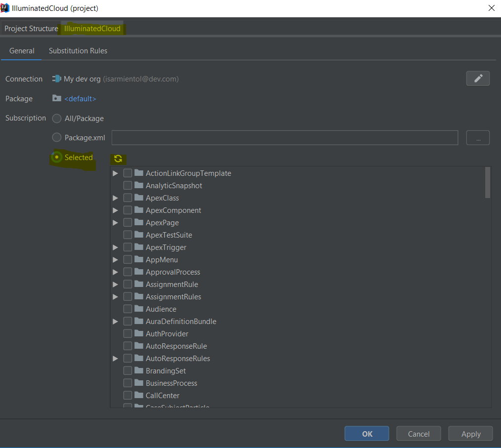Image resolution: width=501 pixels, height=448 pixels.
Task: Check the ApexTrigger checkbox
Action: pos(127,247)
